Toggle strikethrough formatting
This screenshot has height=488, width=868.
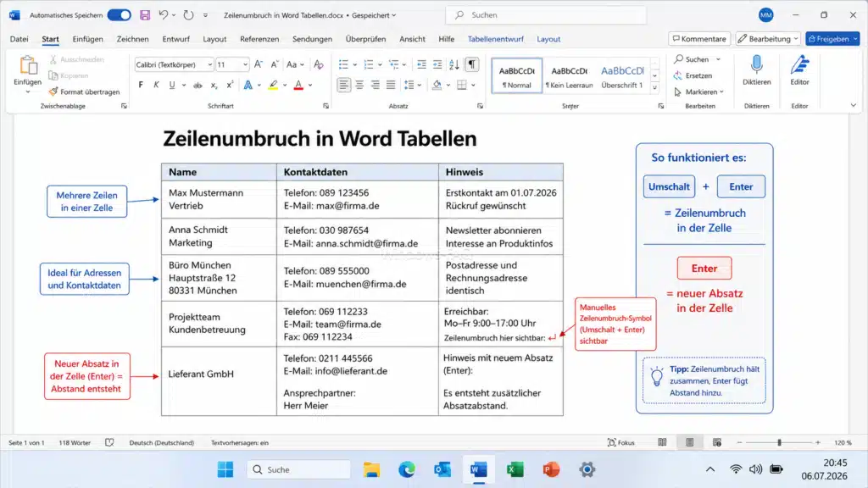pyautogui.click(x=198, y=86)
